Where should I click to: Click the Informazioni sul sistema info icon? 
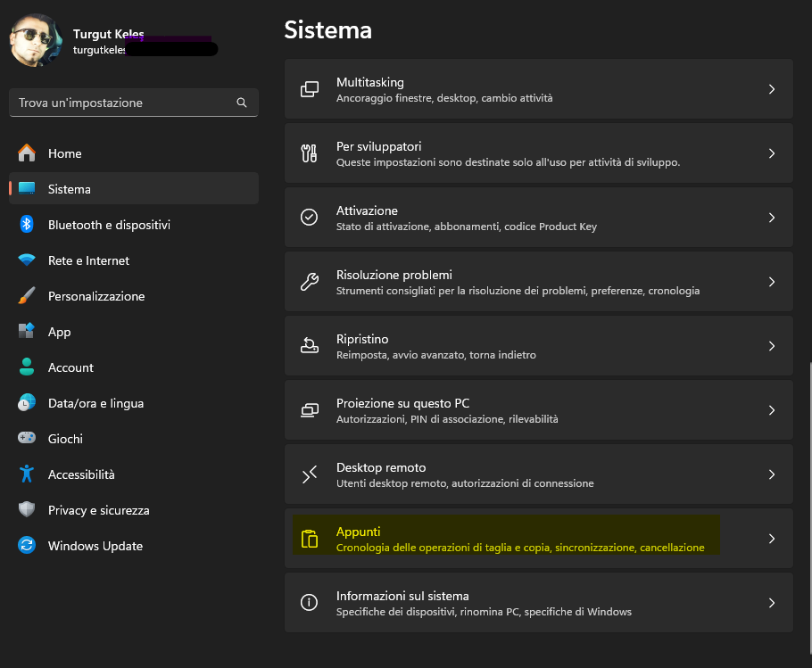(x=310, y=603)
